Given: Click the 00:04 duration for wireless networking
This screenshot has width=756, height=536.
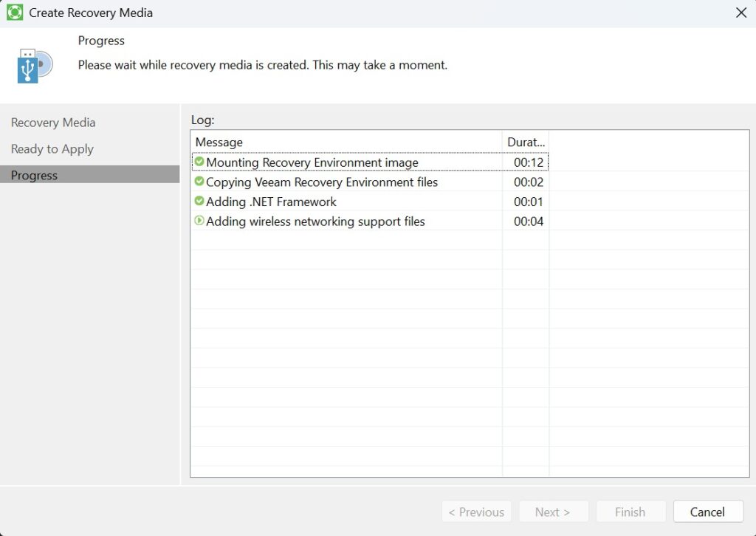Looking at the screenshot, I should click(529, 221).
